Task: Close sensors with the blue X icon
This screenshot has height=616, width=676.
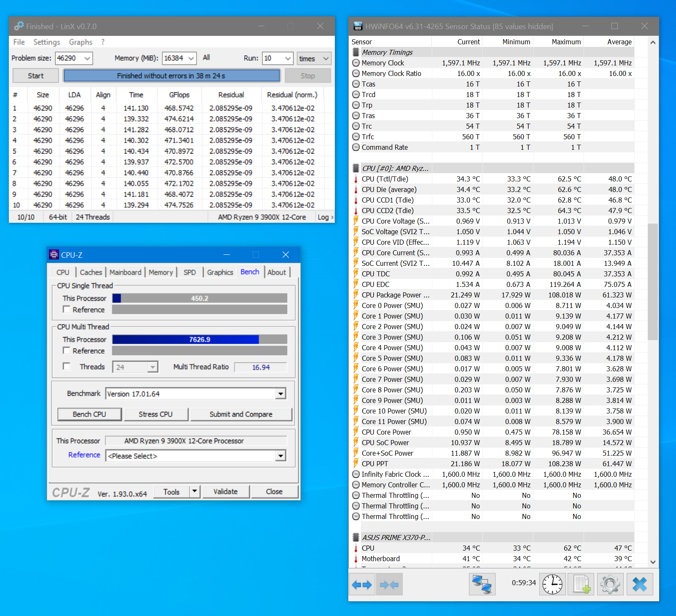Action: [x=640, y=584]
